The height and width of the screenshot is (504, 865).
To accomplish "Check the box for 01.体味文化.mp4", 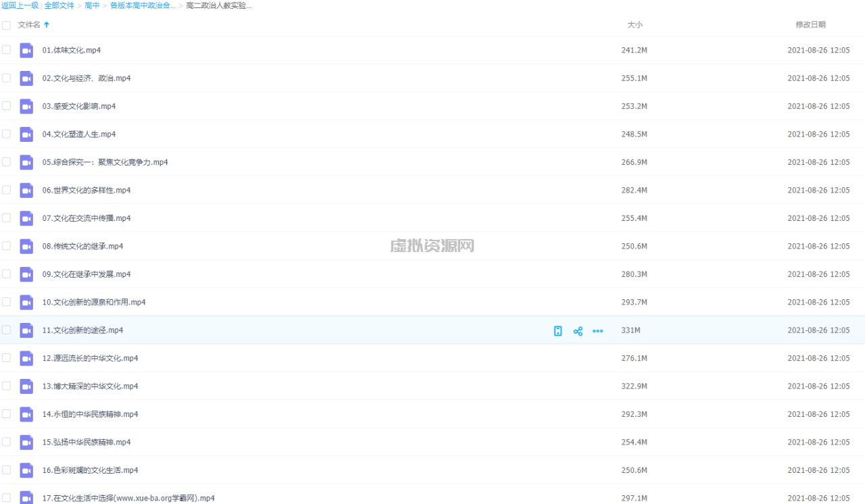I will (x=6, y=50).
